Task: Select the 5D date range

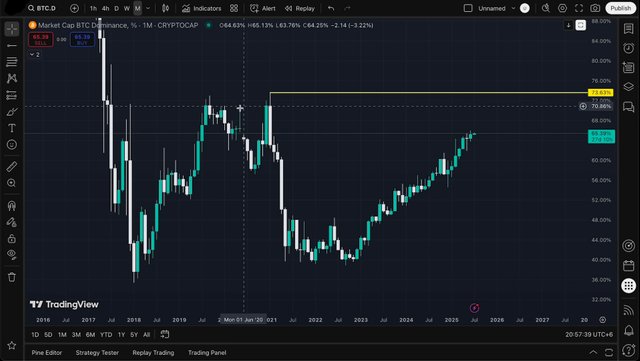Action: point(48,334)
